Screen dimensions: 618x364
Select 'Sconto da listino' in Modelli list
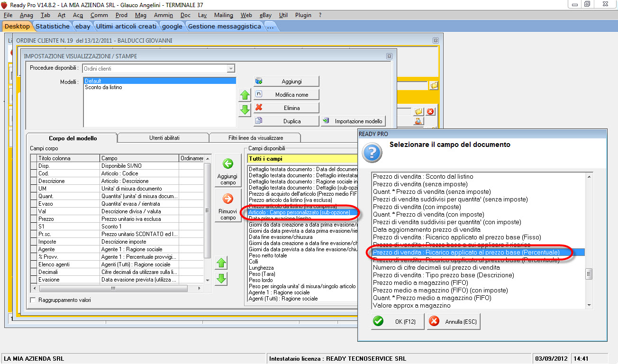[103, 87]
